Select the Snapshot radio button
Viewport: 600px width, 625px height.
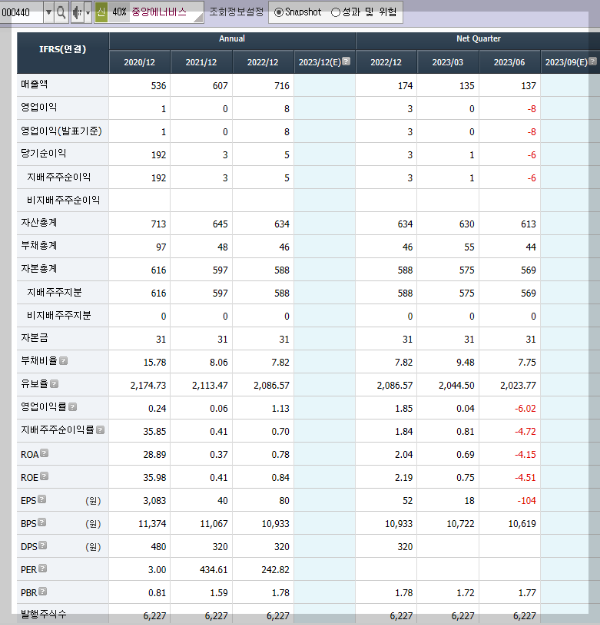click(279, 12)
